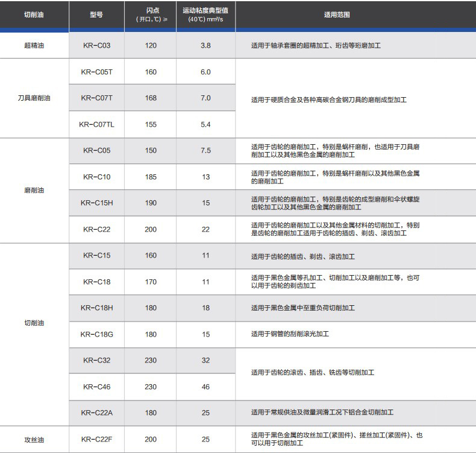Select the KR-C03 model cell
The height and width of the screenshot is (453, 476).
click(96, 45)
